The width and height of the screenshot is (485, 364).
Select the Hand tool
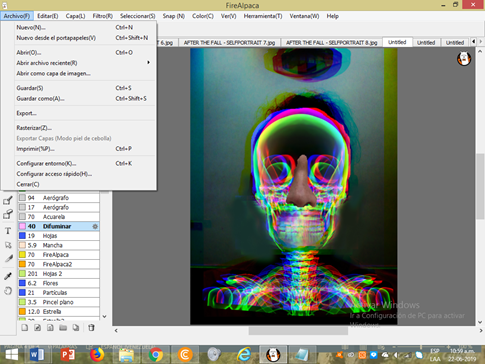tap(8, 291)
